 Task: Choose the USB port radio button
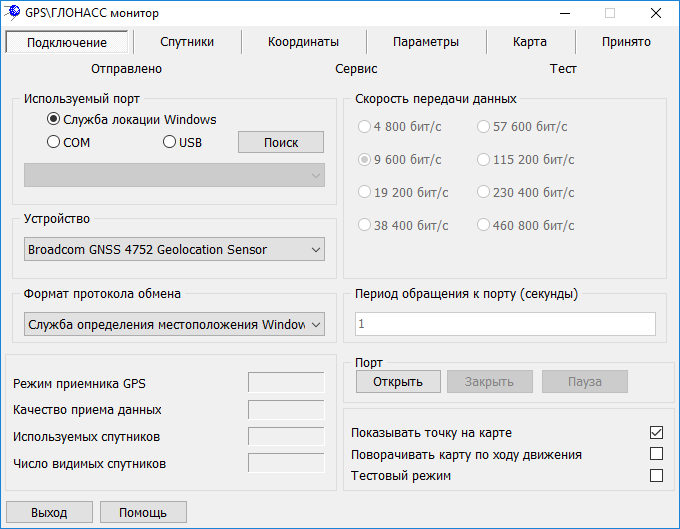click(x=170, y=142)
